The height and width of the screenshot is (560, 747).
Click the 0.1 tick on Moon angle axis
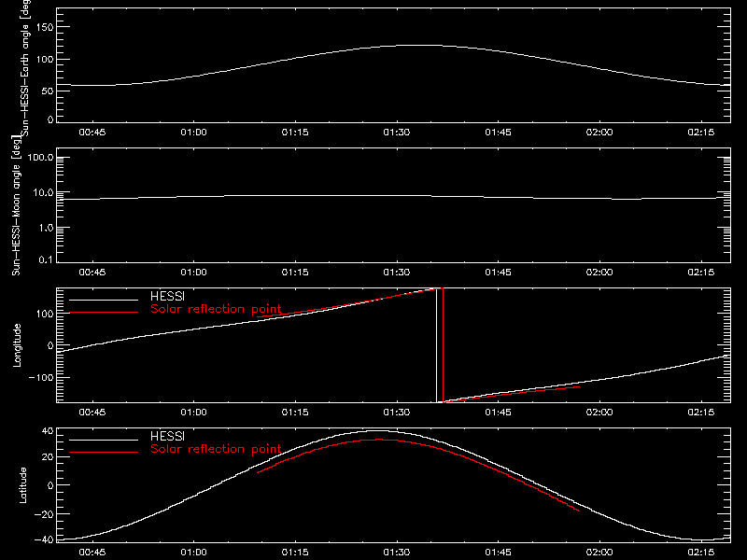pyautogui.click(x=46, y=259)
